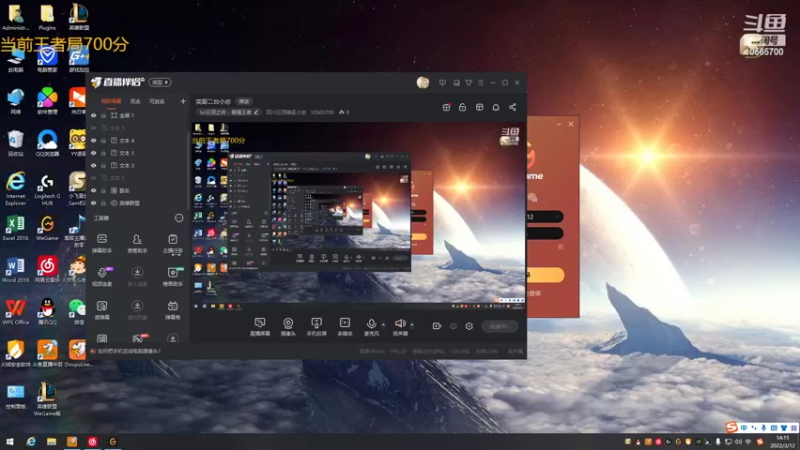Screen dimensions: 800x450
Task: Add a 摄像头 camera source
Action: [x=288, y=327]
